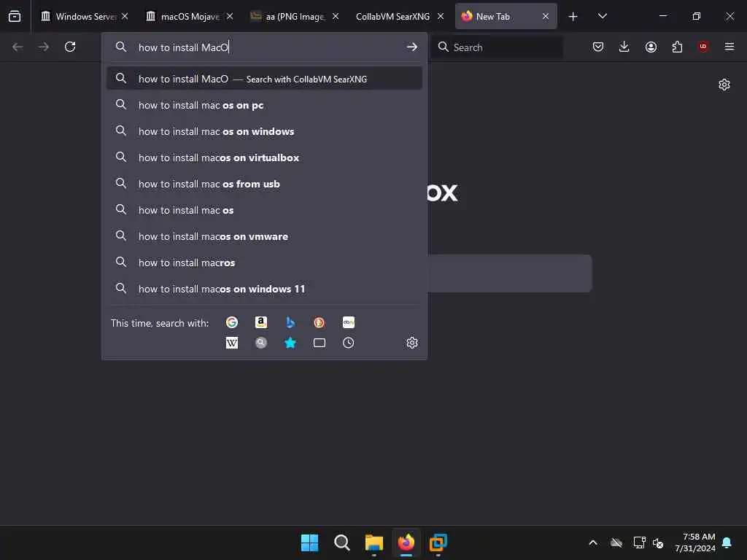Select 'how to install mac os from usb'
The image size is (747, 560).
coord(264,184)
